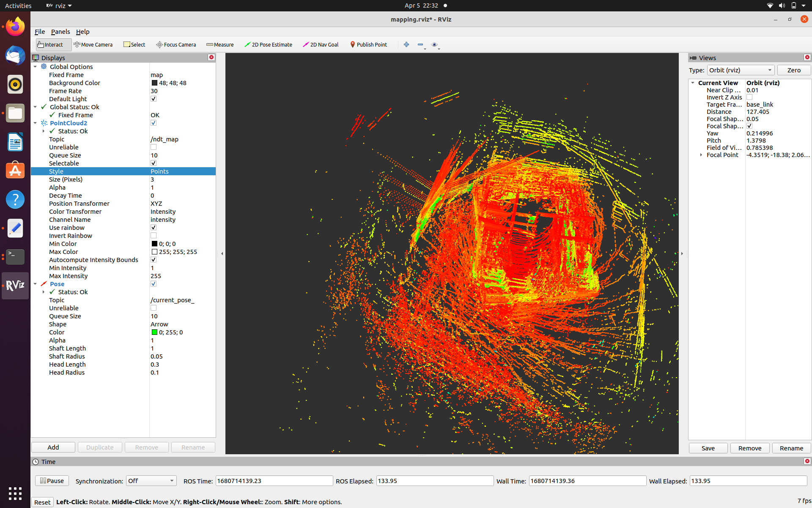This screenshot has height=508, width=812.
Task: Switch to the rviz application menu
Action: (x=58, y=6)
